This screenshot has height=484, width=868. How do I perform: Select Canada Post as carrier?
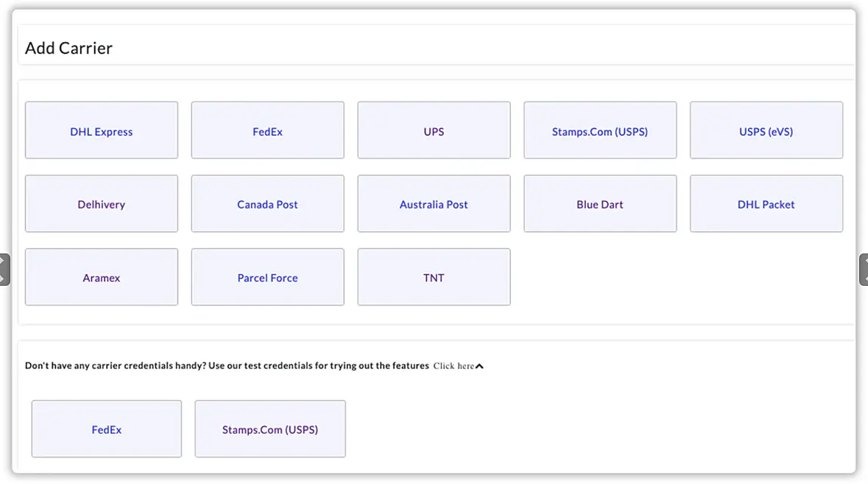click(267, 204)
